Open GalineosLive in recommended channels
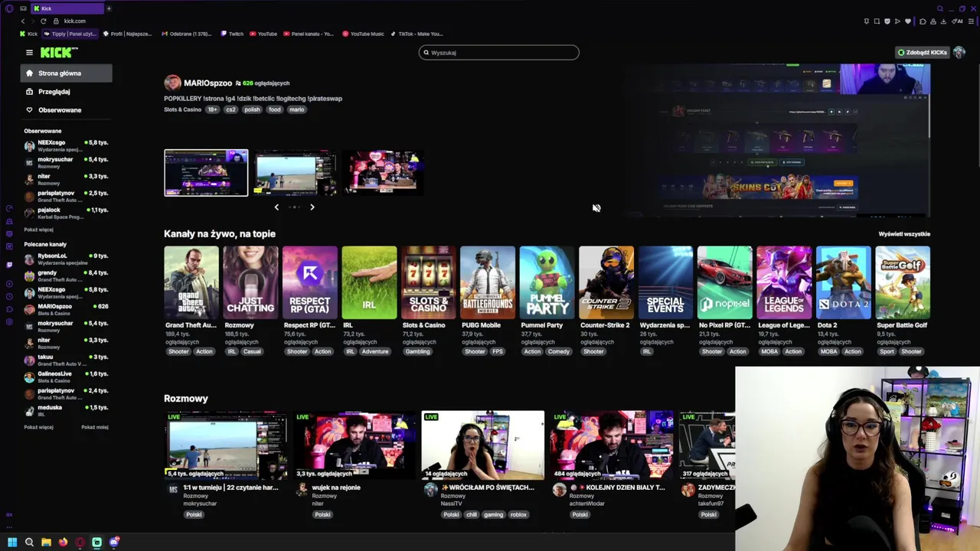The width and height of the screenshot is (980, 551). (x=66, y=377)
